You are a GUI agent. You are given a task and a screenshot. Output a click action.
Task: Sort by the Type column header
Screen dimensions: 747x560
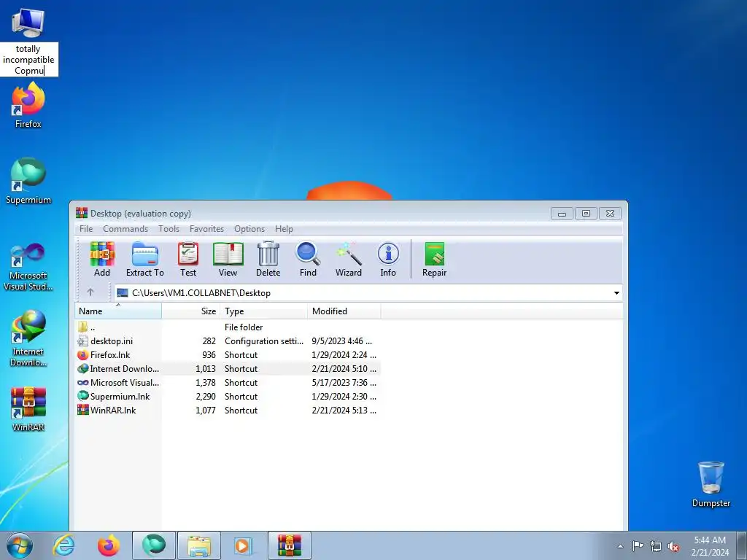(x=264, y=311)
